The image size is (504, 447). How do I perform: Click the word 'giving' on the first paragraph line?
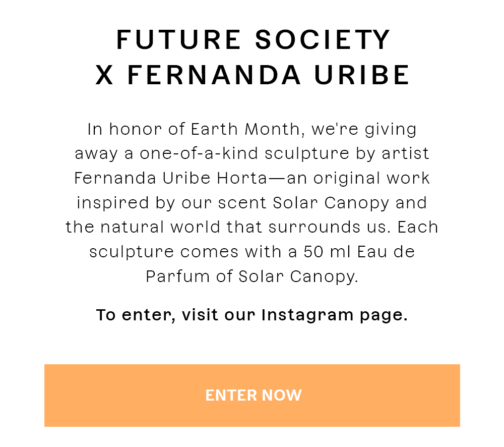391,130
